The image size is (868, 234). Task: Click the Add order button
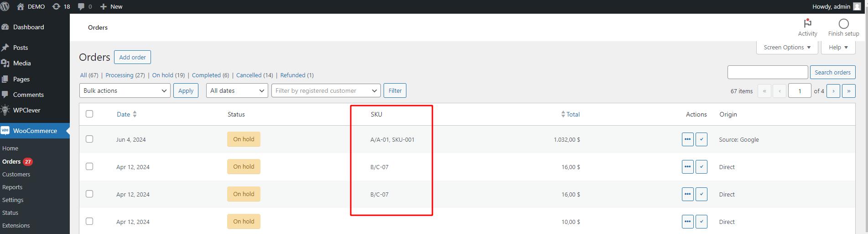click(x=132, y=57)
